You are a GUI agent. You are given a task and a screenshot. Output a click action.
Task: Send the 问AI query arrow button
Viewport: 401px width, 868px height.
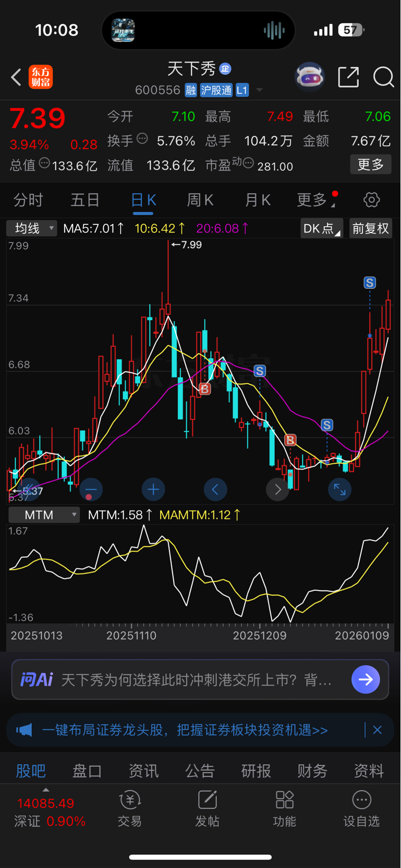tap(366, 679)
